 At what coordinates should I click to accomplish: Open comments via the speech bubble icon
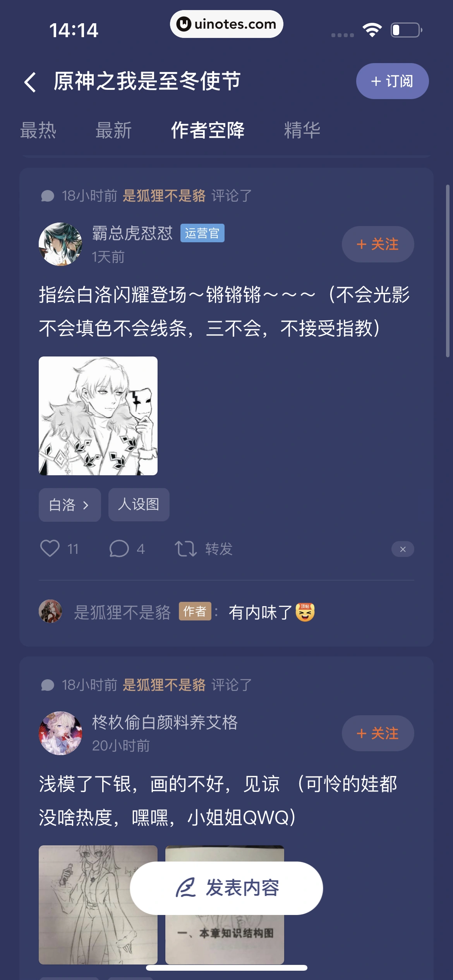coord(119,548)
